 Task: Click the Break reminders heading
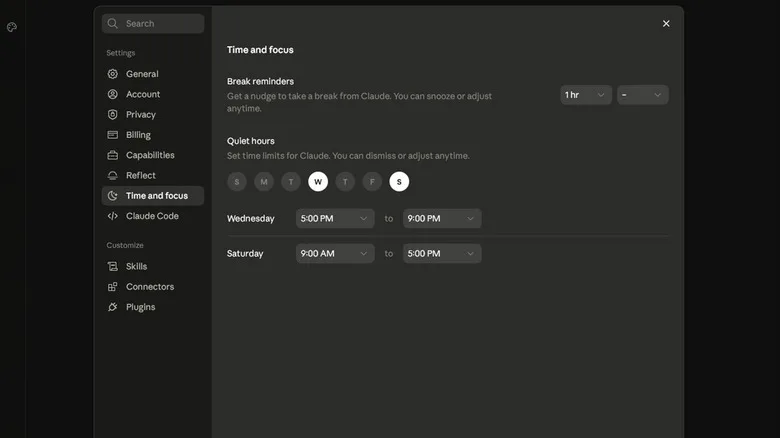[x=260, y=81]
